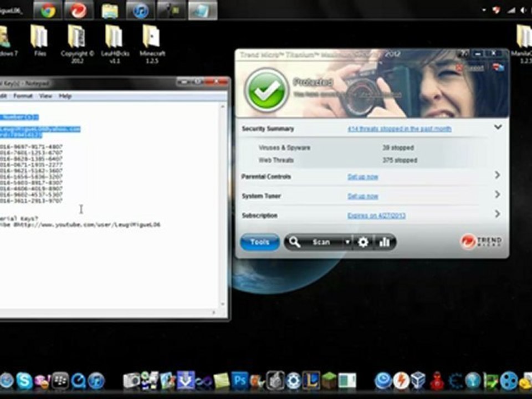Expand the Parental Controls section
532x399 pixels.
click(x=498, y=175)
